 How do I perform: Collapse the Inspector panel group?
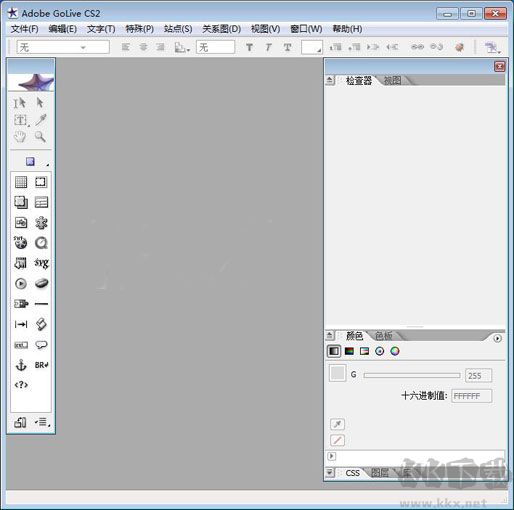pos(329,80)
